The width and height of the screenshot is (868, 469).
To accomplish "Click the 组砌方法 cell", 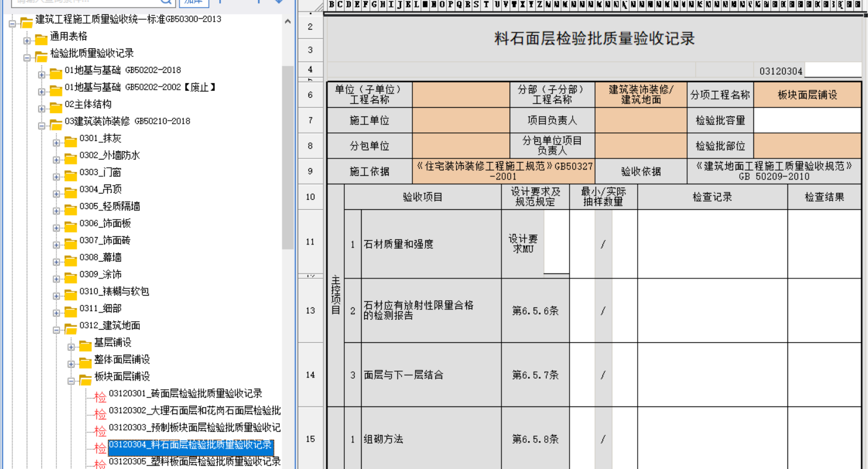I will point(432,439).
